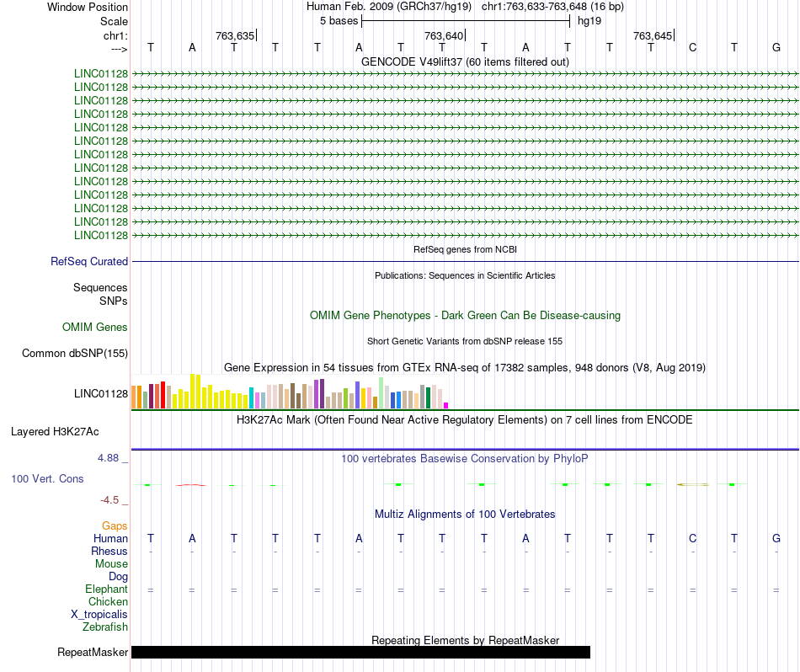Click the 100 Vert. Cons label
This screenshot has height=672, width=800.
point(47,478)
